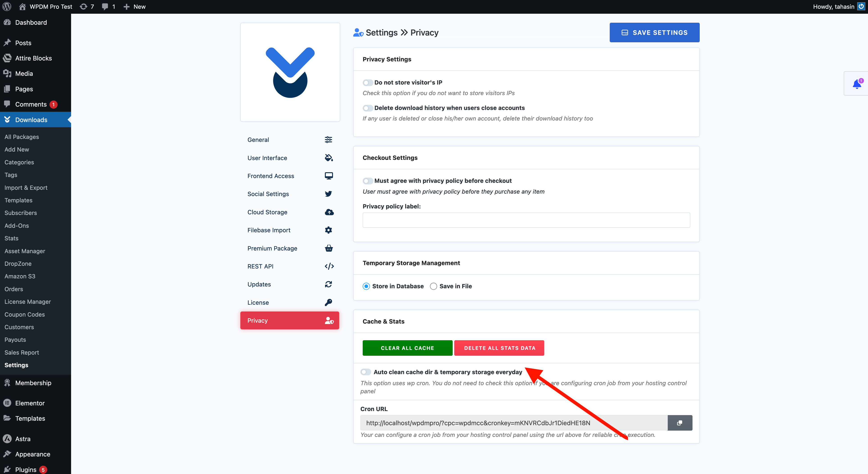
Task: Open the Add-Ons submenu link
Action: 16,226
